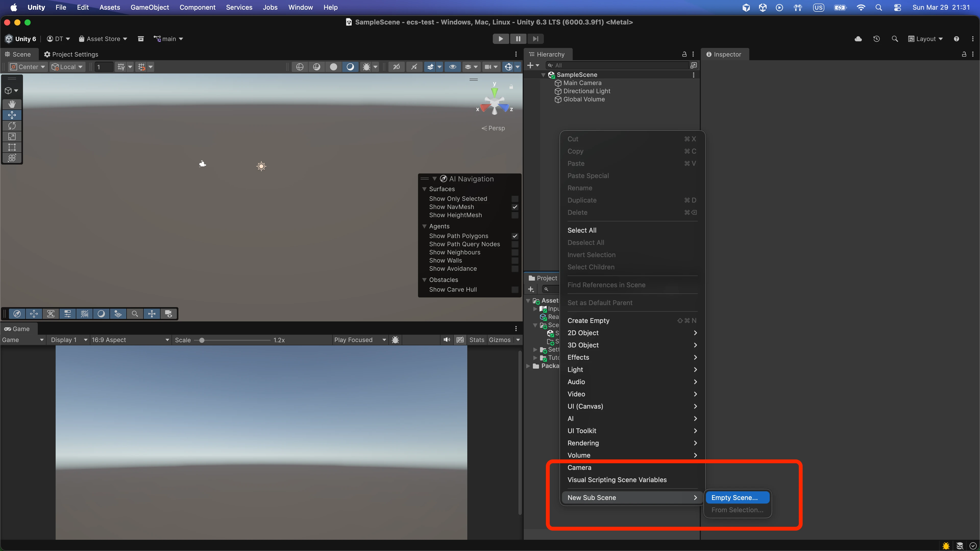Collapse the SampleScene hierarchy arrow
The image size is (980, 551).
click(543, 75)
